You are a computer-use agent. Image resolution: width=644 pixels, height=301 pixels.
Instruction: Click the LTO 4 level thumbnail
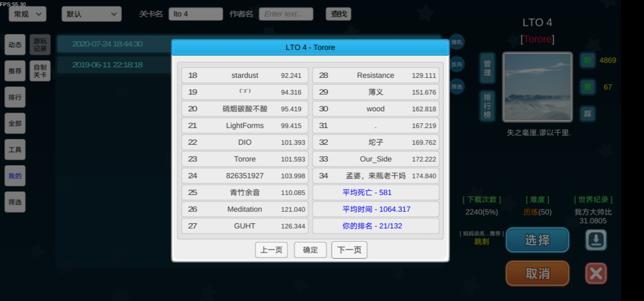(x=538, y=87)
